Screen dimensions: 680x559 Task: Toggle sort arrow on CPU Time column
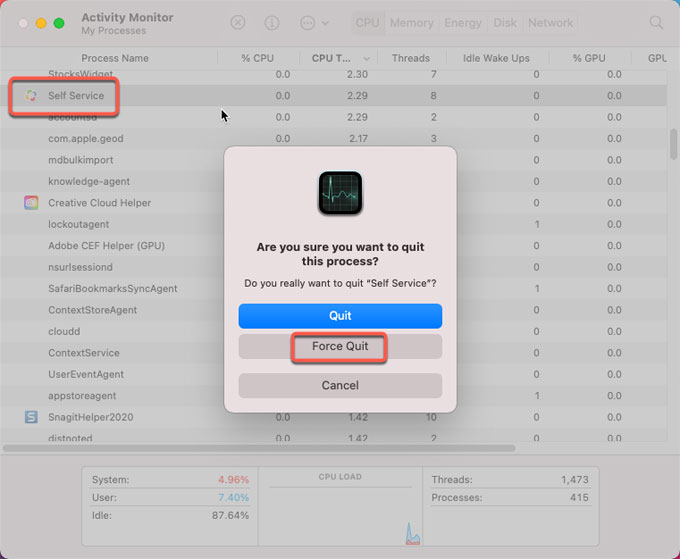367,59
